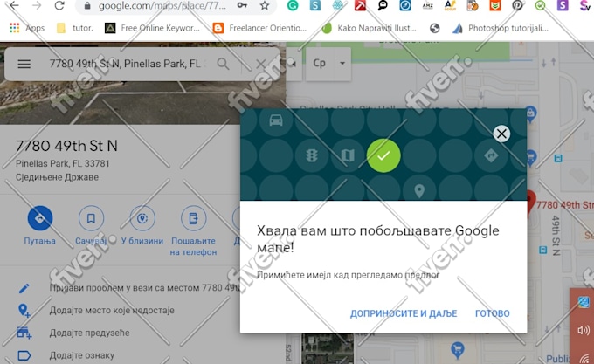Click the blue S extension icon
This screenshot has width=594, height=364.
pyautogui.click(x=315, y=5)
